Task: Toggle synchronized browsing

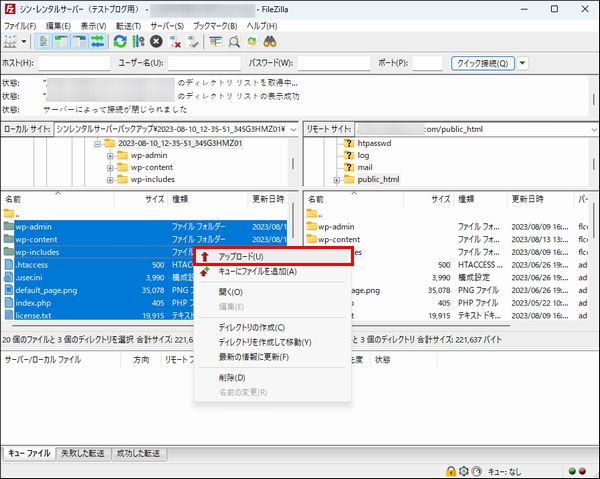Action: coord(252,41)
